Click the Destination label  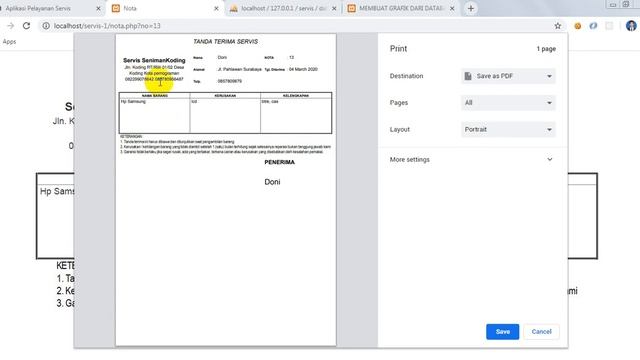pos(406,76)
